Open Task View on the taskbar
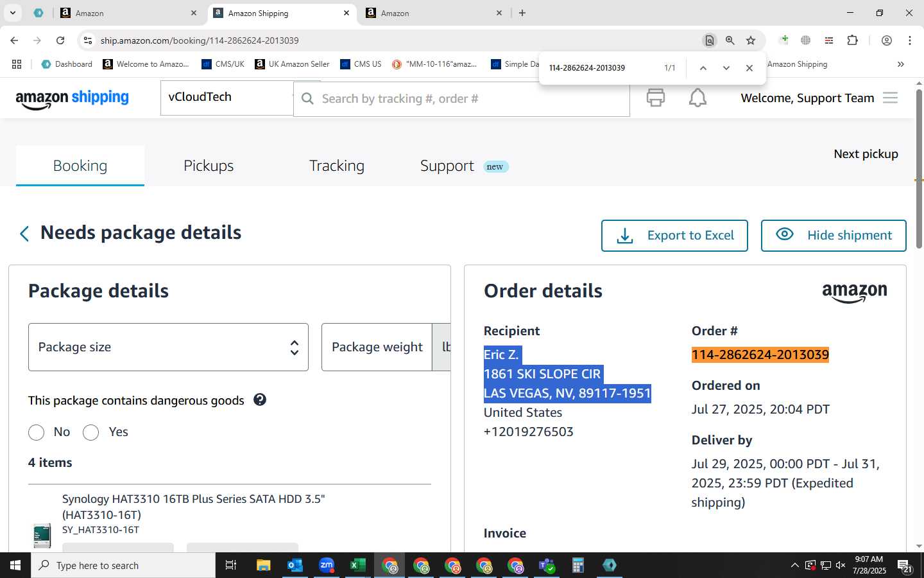 click(x=231, y=565)
